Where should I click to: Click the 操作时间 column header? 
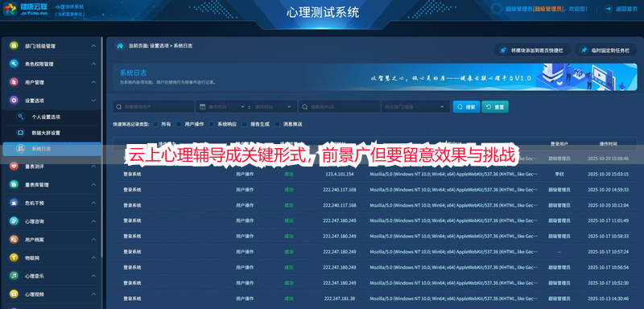608,143
